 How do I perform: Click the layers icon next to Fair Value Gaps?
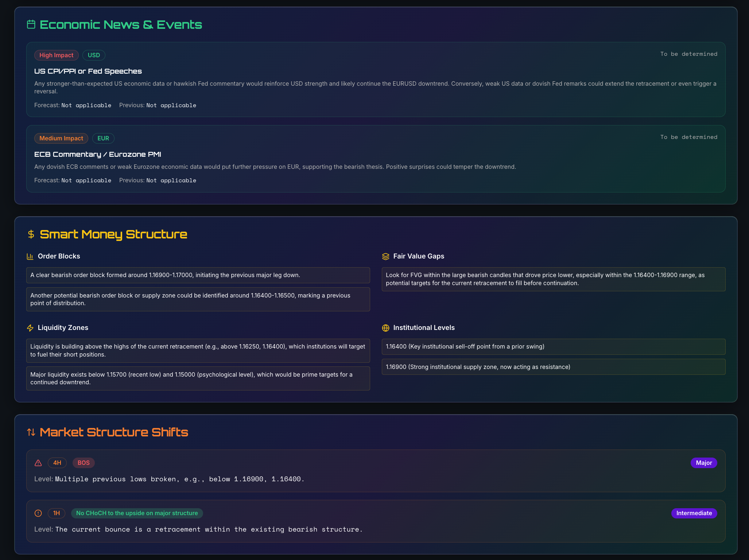385,256
